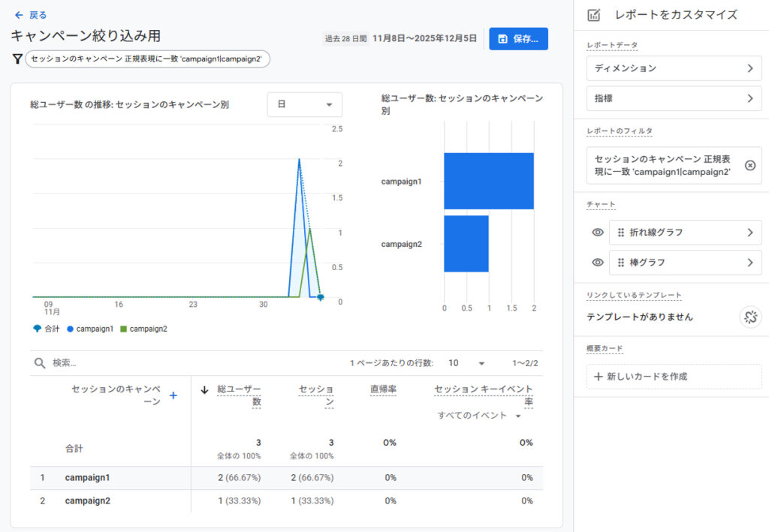
Task: Remove report filter with the X icon
Action: [x=749, y=165]
